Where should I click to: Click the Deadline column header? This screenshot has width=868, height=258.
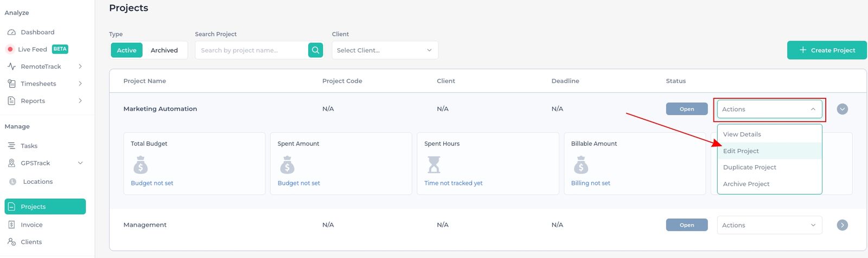(x=565, y=81)
